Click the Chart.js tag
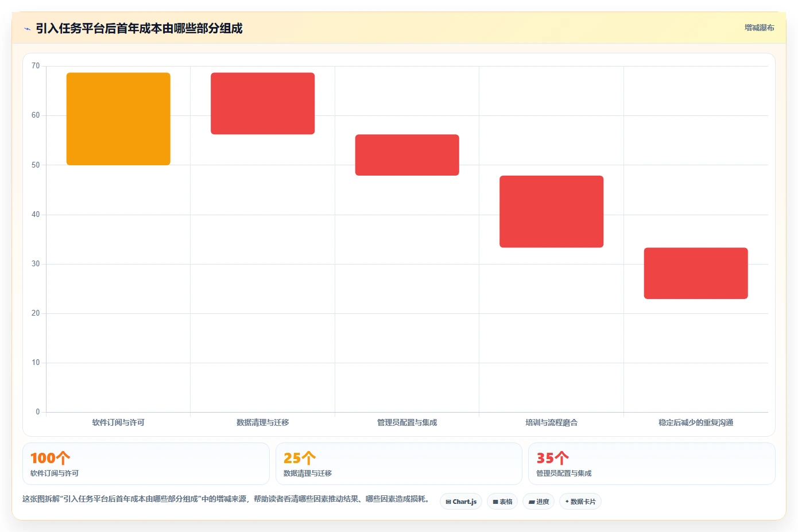This screenshot has height=532, width=798. tap(461, 502)
